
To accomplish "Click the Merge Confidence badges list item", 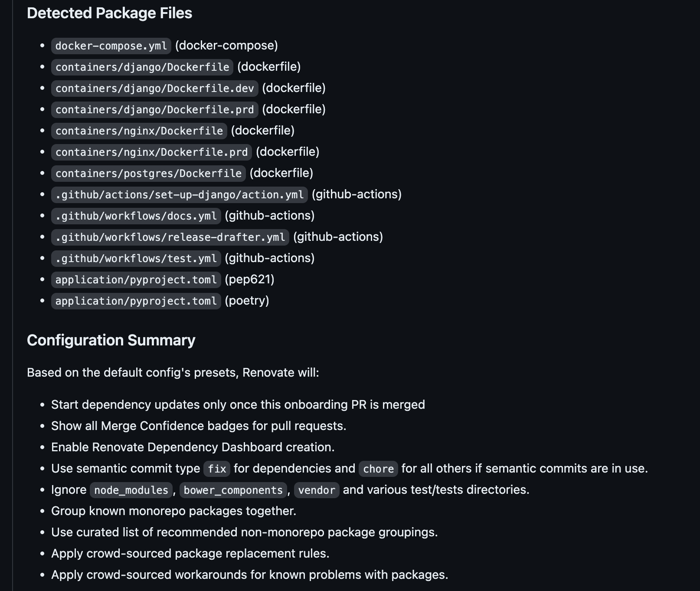I will coord(199,426).
